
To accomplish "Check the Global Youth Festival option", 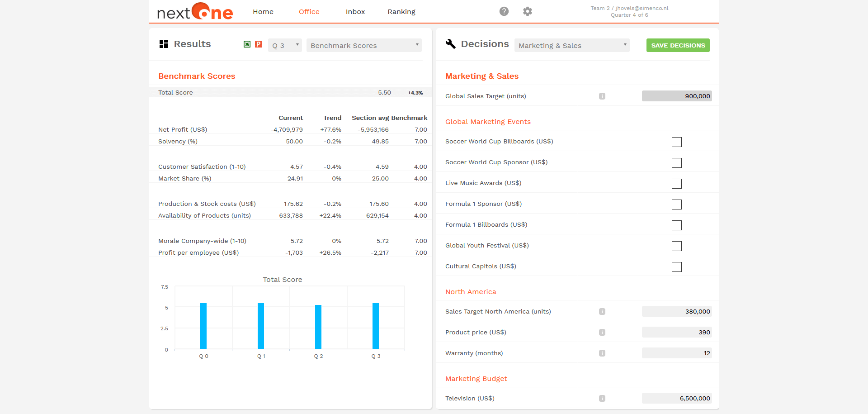I will pyautogui.click(x=677, y=246).
